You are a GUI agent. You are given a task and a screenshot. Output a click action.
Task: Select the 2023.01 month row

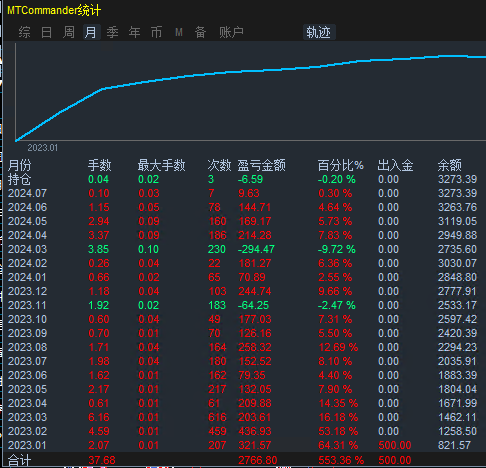point(243,445)
